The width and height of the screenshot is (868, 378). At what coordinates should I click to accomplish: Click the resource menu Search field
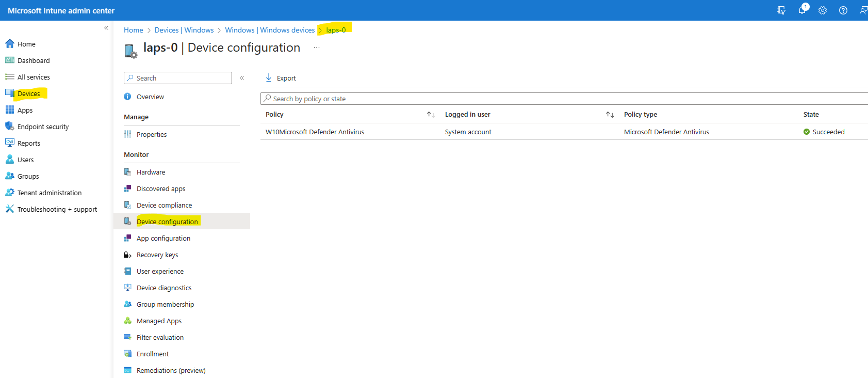pos(178,78)
